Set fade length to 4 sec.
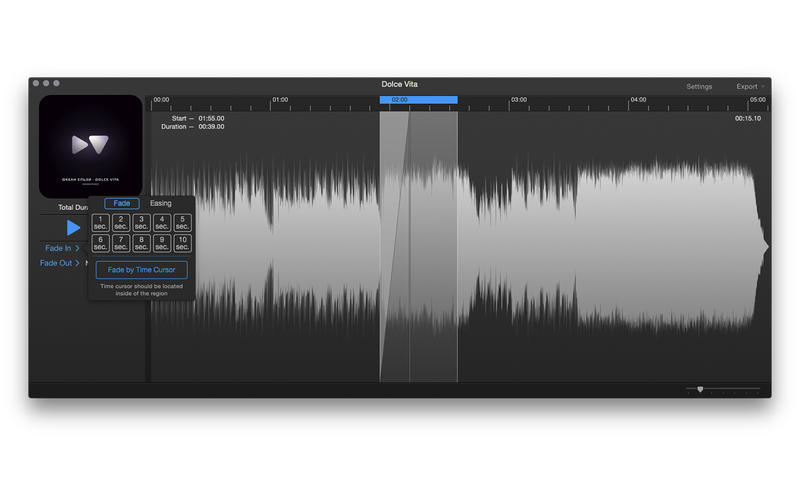The image size is (800, 500). coord(162,223)
